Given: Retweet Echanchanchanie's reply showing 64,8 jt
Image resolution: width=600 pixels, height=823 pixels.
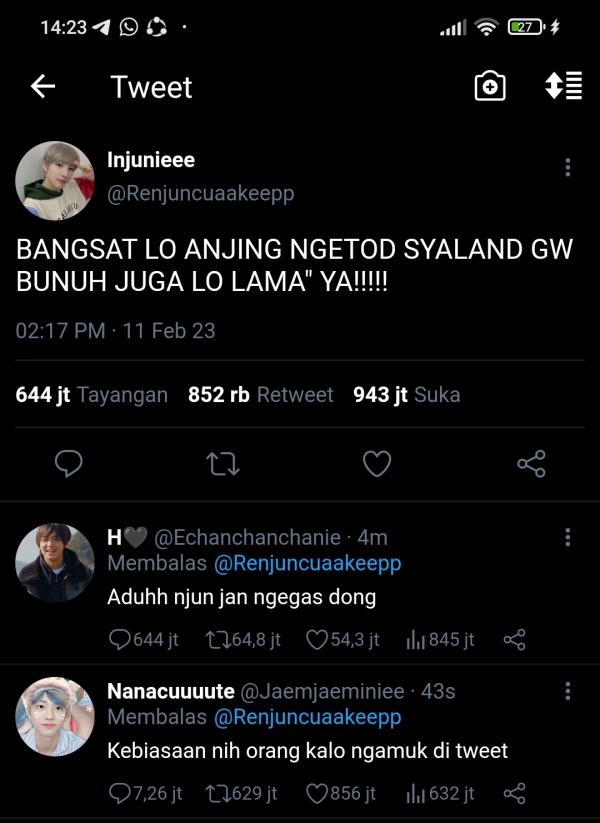Looking at the screenshot, I should (x=218, y=640).
